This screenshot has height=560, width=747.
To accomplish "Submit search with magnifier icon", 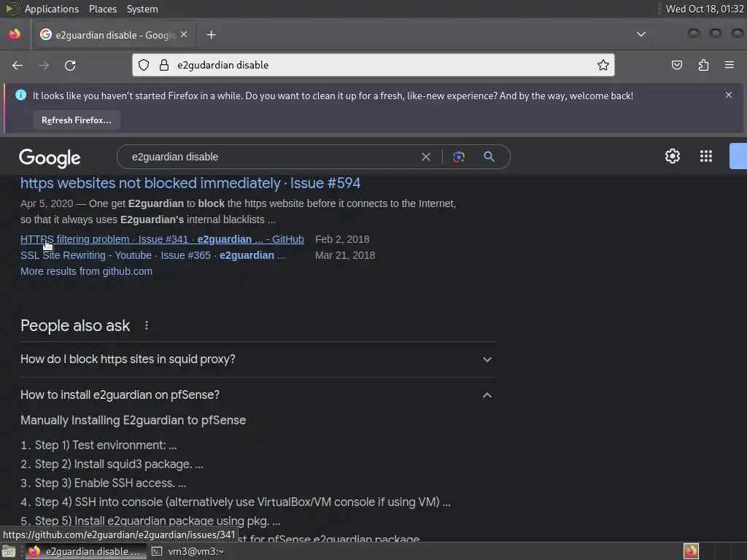I will (489, 157).
